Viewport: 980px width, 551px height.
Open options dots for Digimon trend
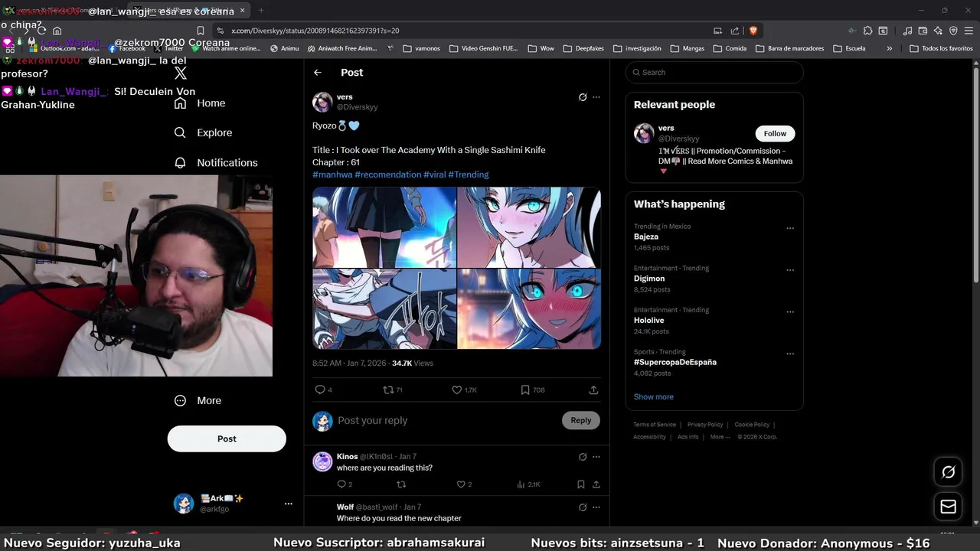click(x=790, y=270)
